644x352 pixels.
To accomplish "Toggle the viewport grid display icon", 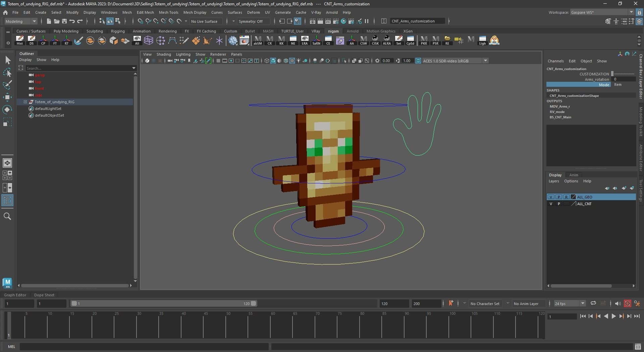I will point(218,61).
